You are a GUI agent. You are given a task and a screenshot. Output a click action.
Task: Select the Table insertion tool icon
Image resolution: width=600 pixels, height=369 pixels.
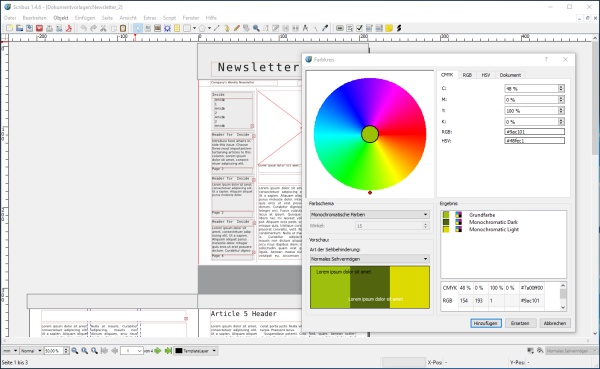click(177, 28)
